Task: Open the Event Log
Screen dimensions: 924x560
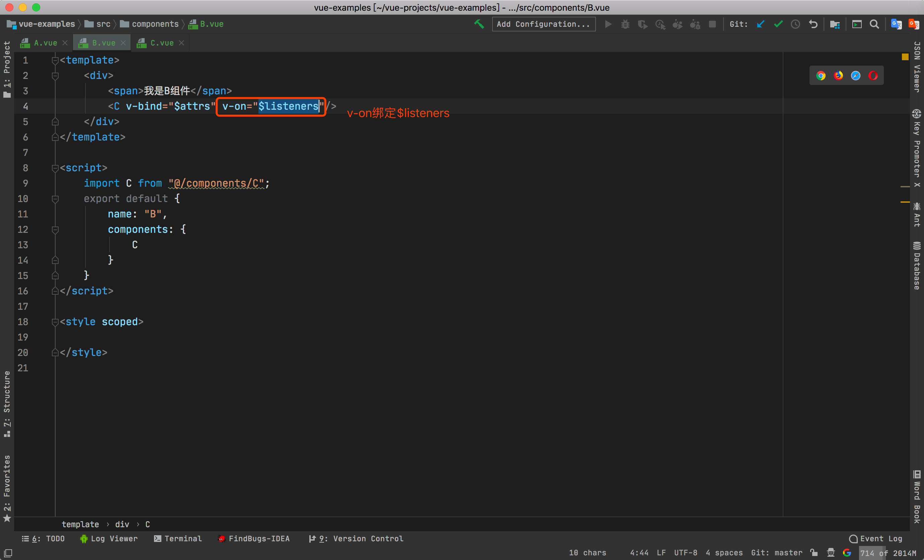Action: click(876, 539)
